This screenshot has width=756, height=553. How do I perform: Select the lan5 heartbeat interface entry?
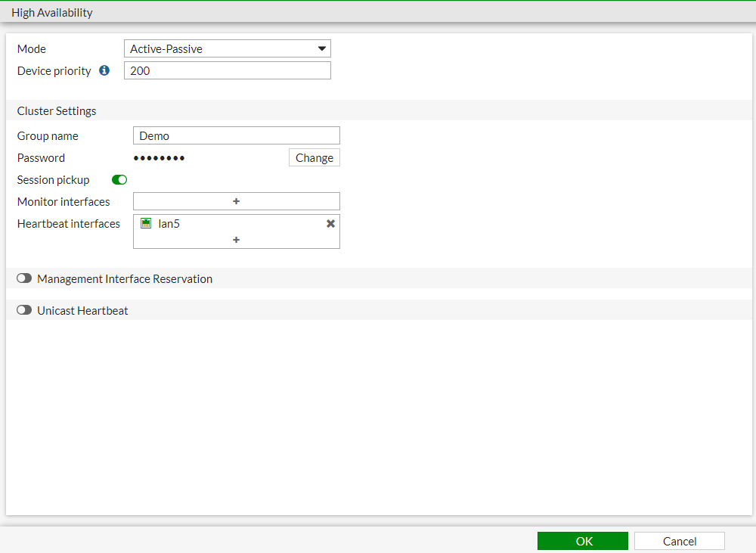pos(236,223)
